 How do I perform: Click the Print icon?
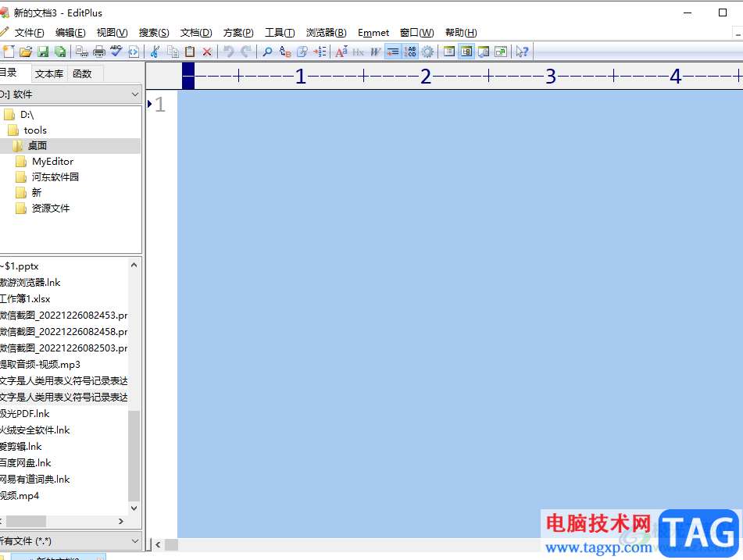click(99, 52)
